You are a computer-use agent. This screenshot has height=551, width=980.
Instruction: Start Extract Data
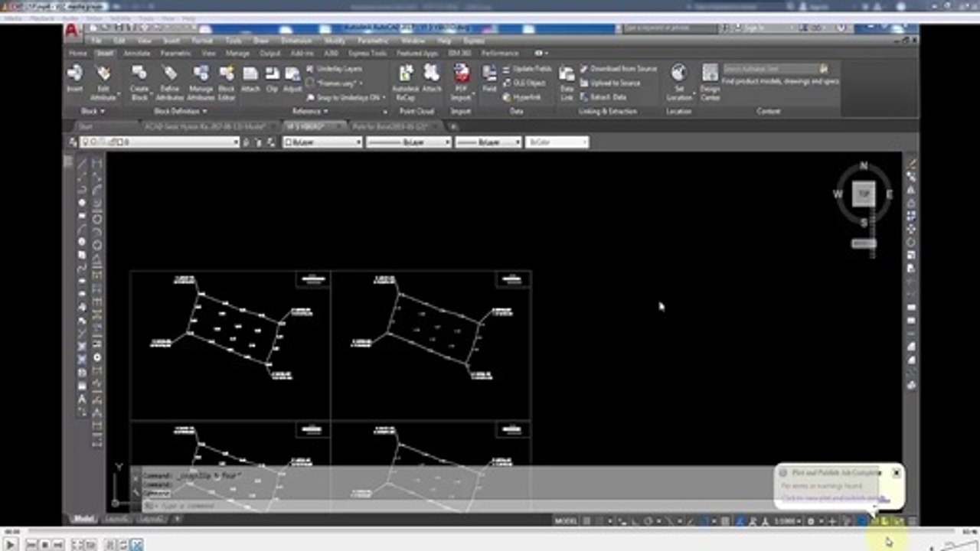tap(603, 97)
